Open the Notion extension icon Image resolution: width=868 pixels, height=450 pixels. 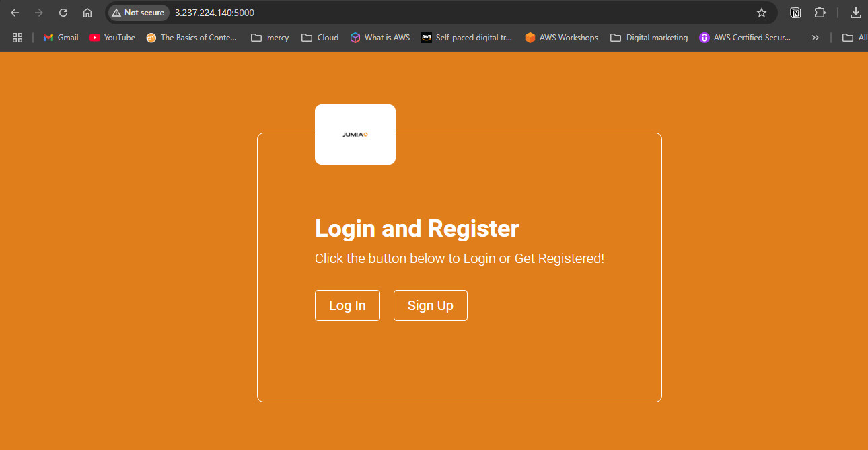click(795, 13)
